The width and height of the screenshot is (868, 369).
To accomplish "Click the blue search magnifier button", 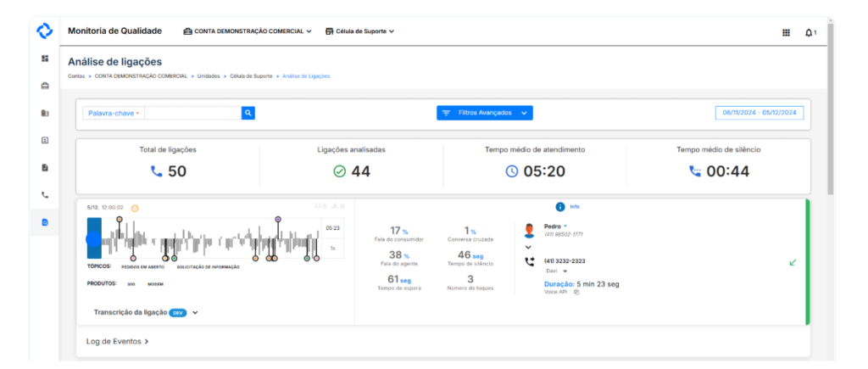I will pyautogui.click(x=248, y=113).
